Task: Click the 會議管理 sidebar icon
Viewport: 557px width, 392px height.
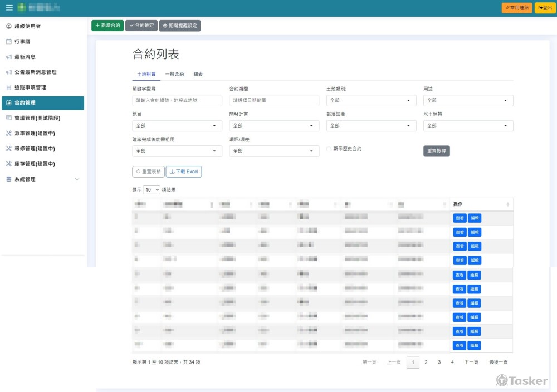Action: point(9,118)
